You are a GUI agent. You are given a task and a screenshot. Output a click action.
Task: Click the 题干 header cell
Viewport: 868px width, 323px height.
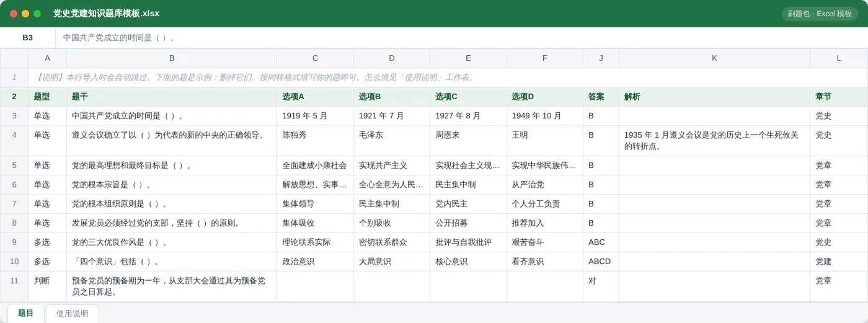[x=172, y=97]
